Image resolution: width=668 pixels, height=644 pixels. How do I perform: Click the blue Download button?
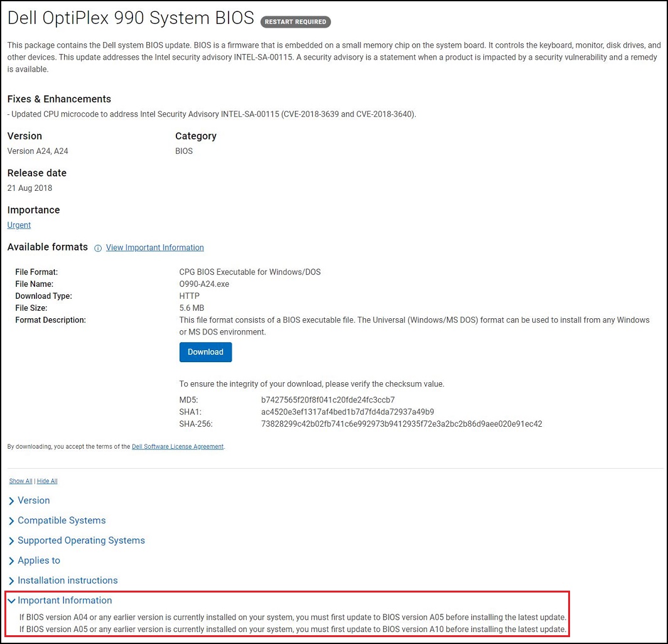pyautogui.click(x=205, y=352)
